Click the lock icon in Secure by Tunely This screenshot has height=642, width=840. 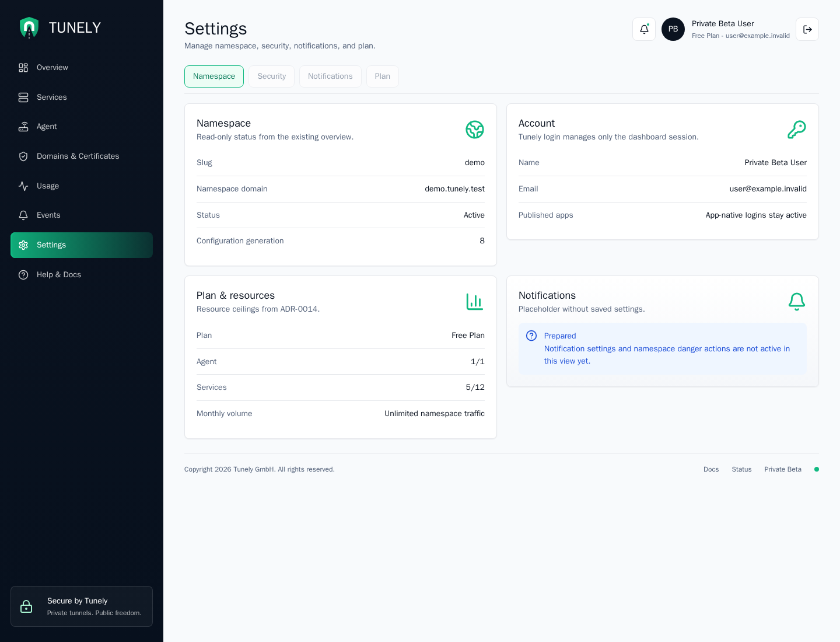[26, 606]
